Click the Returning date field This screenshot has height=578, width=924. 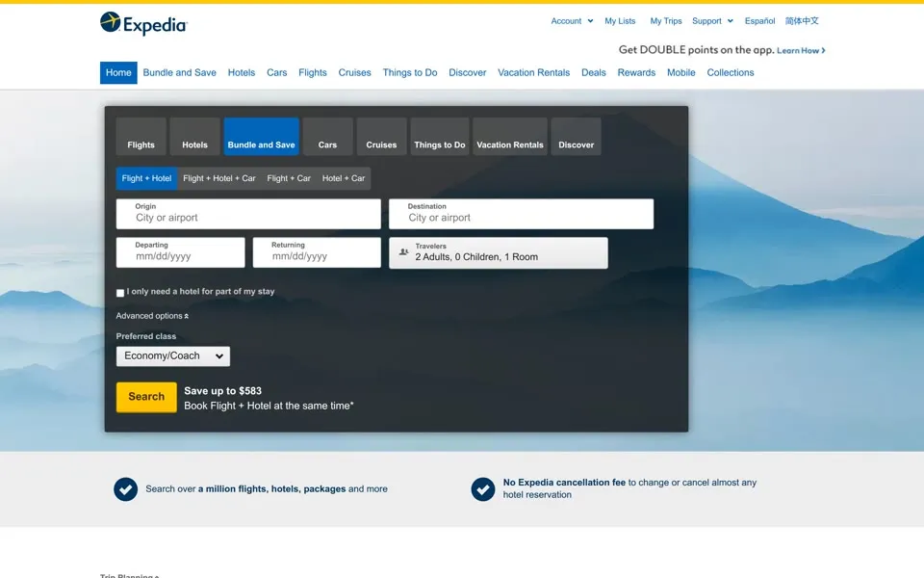click(317, 252)
